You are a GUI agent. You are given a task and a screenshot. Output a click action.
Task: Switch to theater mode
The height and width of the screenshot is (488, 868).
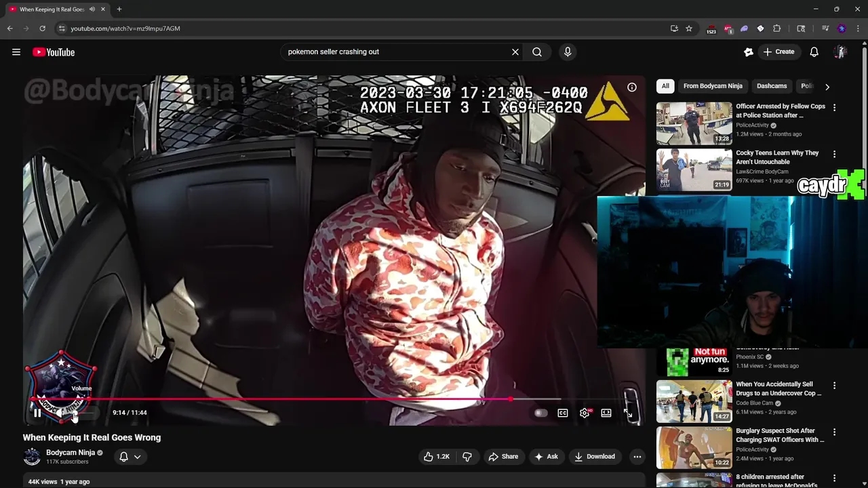pyautogui.click(x=606, y=413)
